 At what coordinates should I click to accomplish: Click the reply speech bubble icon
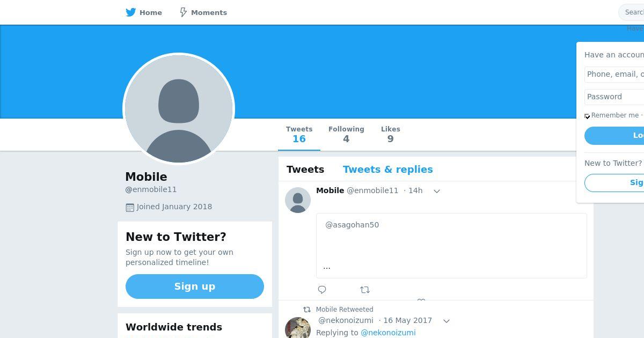click(x=322, y=290)
